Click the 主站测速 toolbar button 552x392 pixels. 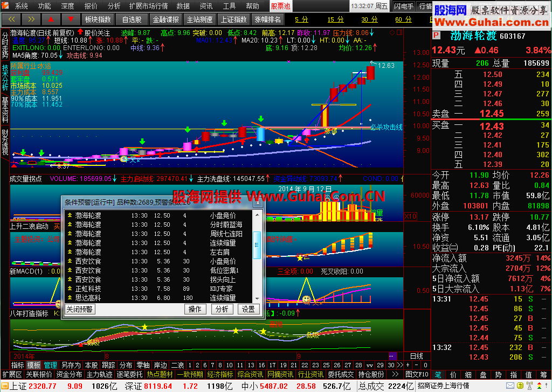tap(199, 19)
